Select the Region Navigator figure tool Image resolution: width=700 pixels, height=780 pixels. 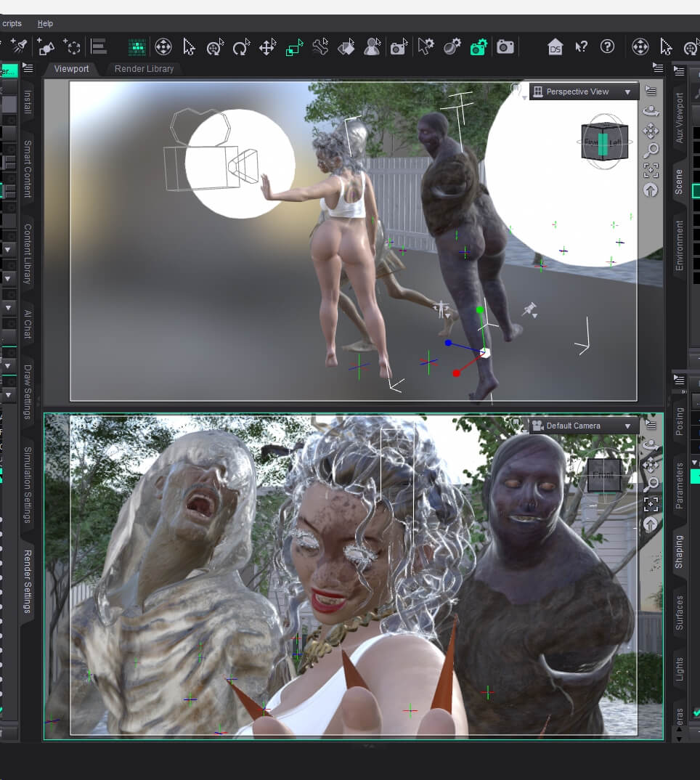click(x=373, y=46)
